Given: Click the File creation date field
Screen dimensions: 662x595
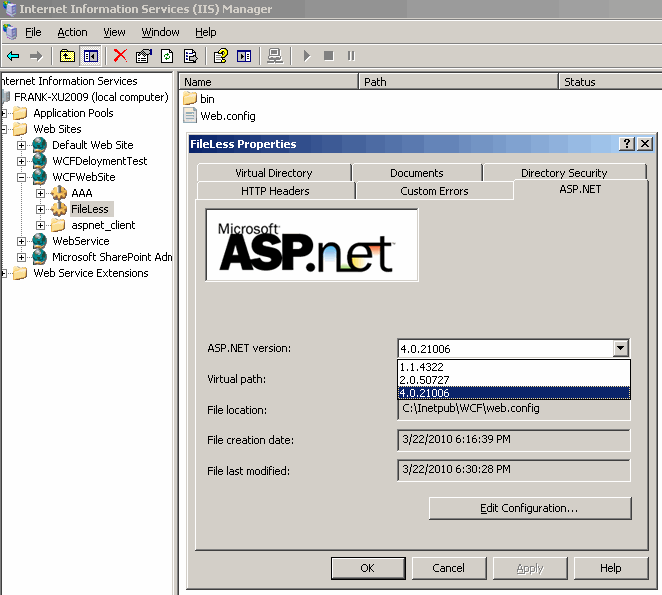Looking at the screenshot, I should [514, 440].
